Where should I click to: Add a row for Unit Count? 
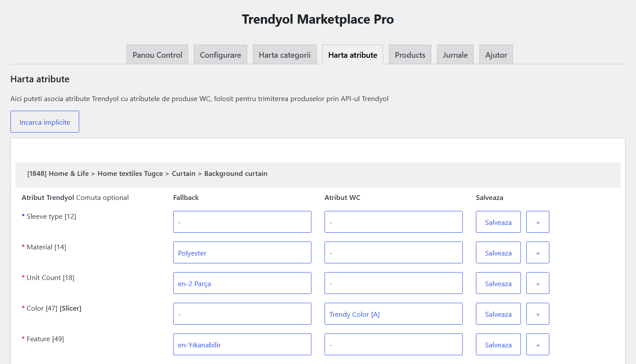[538, 283]
